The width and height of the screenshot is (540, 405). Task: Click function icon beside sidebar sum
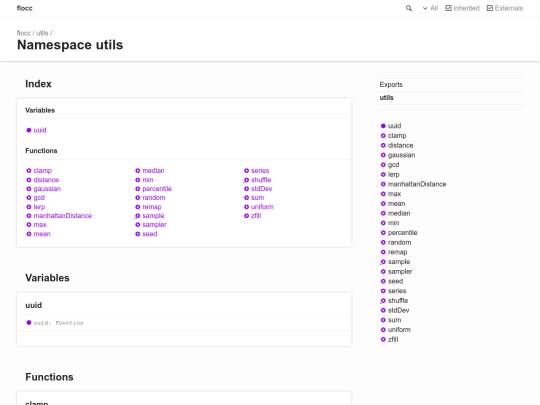[x=383, y=320]
